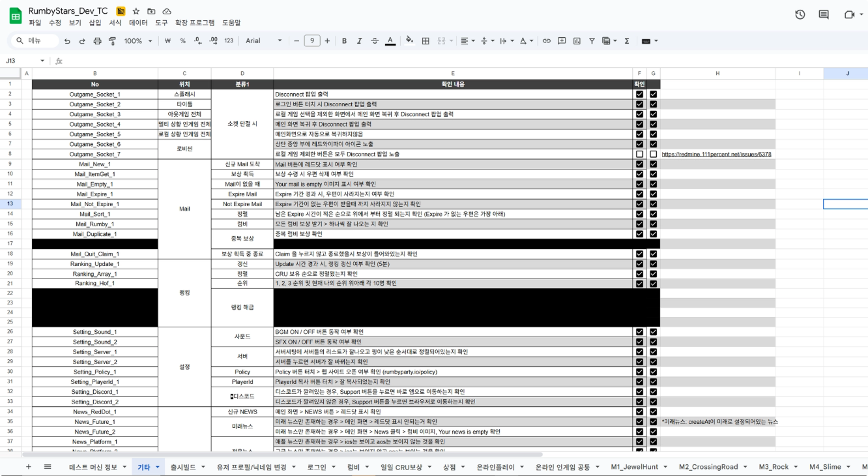868x476 pixels.
Task: Check unchecked G box for Outgame_Socket_7
Action: click(x=653, y=154)
